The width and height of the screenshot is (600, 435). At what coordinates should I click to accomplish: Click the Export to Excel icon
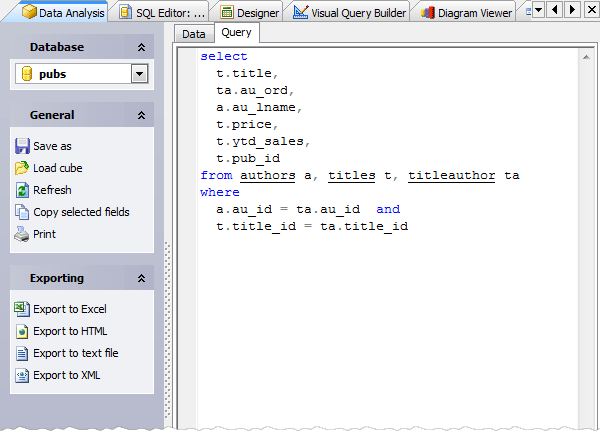(22, 309)
